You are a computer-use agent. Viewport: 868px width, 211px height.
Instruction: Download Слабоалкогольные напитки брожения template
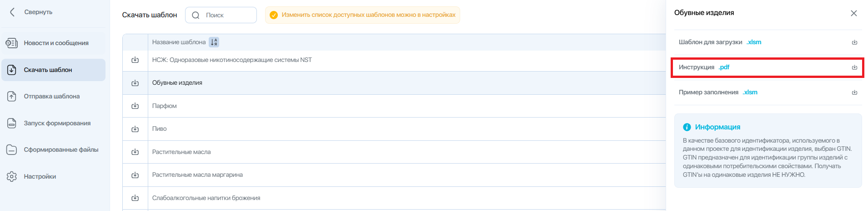pyautogui.click(x=135, y=198)
